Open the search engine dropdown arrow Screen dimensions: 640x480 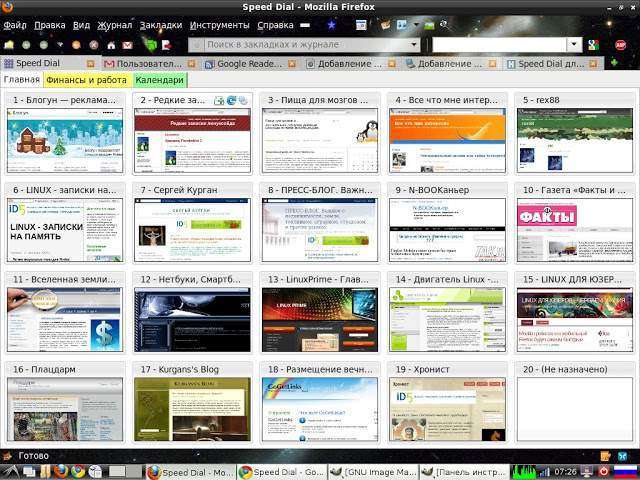click(575, 44)
